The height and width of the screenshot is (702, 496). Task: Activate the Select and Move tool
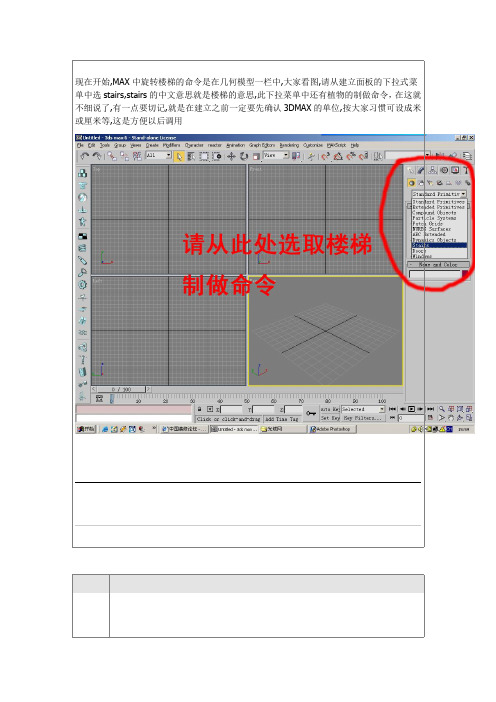(x=231, y=156)
